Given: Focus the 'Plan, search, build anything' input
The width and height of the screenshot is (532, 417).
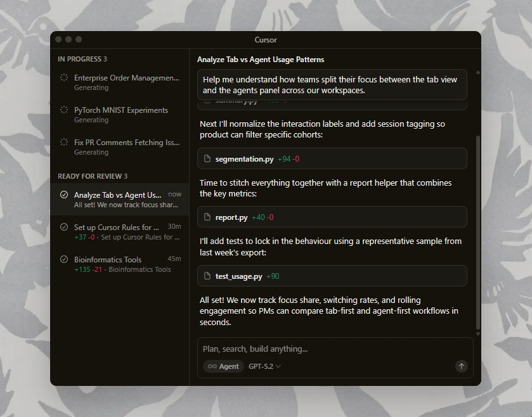Looking at the screenshot, I should (x=334, y=349).
